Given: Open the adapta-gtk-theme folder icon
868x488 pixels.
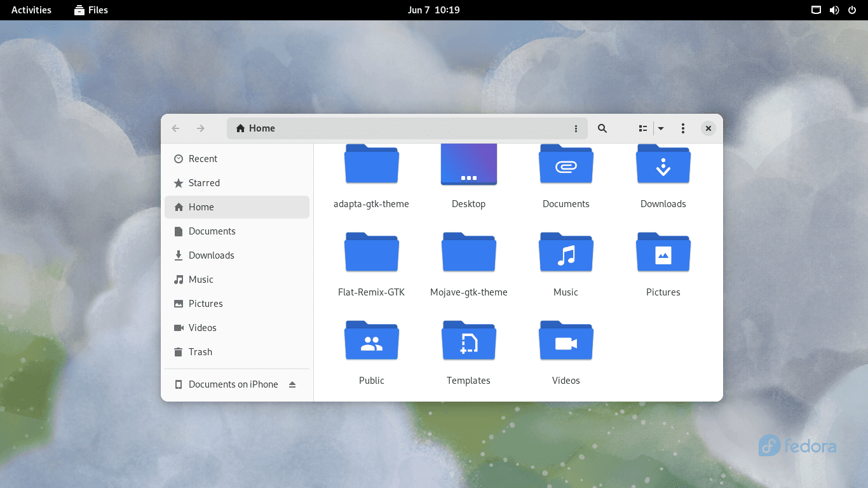Looking at the screenshot, I should 372,164.
